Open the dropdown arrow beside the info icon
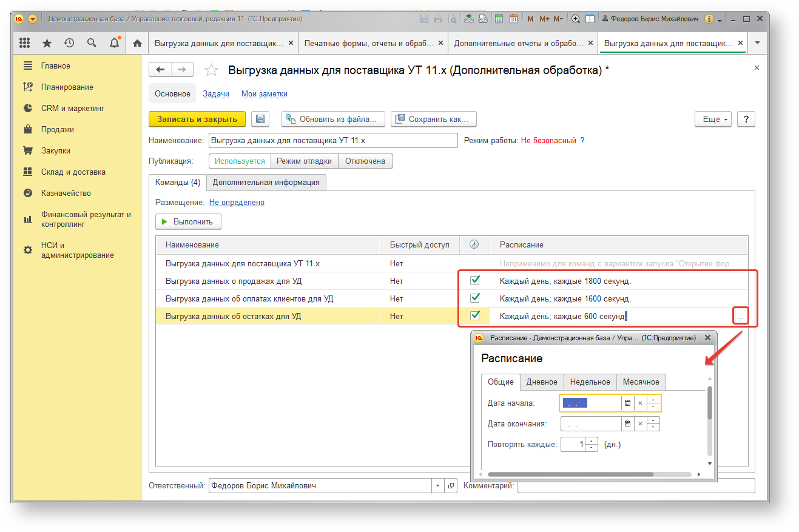This screenshot has width=799, height=532. tap(720, 19)
